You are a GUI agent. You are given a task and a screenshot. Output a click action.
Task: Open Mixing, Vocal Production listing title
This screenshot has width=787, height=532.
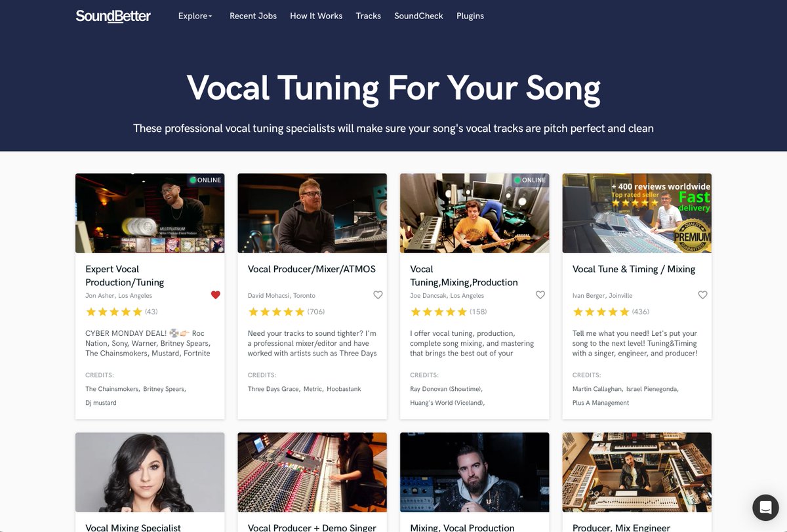tap(462, 527)
